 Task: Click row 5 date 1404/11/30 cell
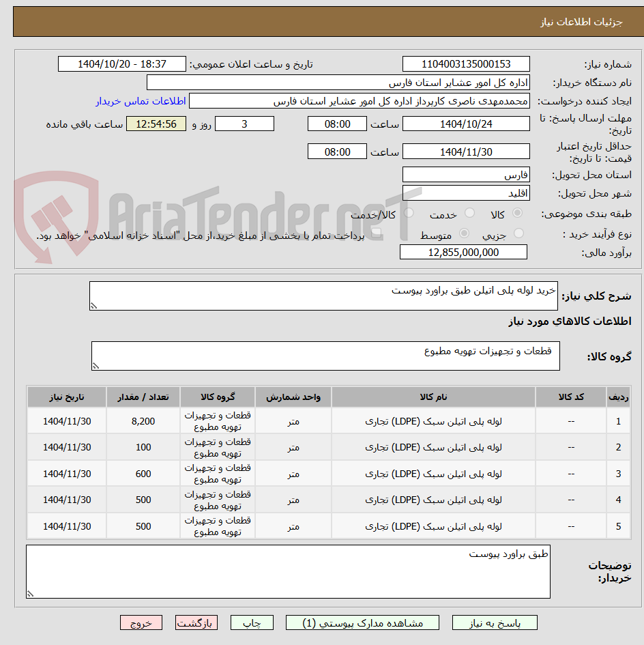[x=67, y=526]
